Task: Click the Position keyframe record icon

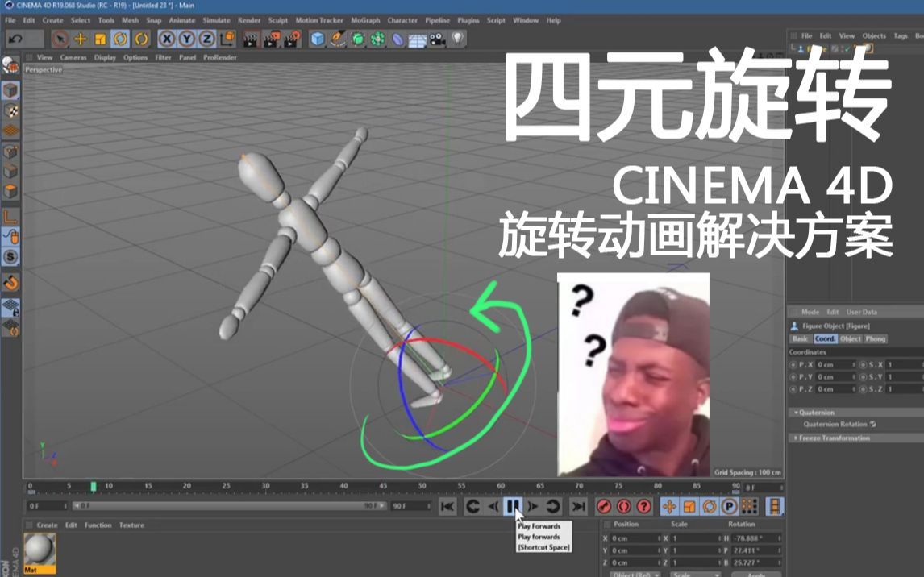Action: (669, 508)
